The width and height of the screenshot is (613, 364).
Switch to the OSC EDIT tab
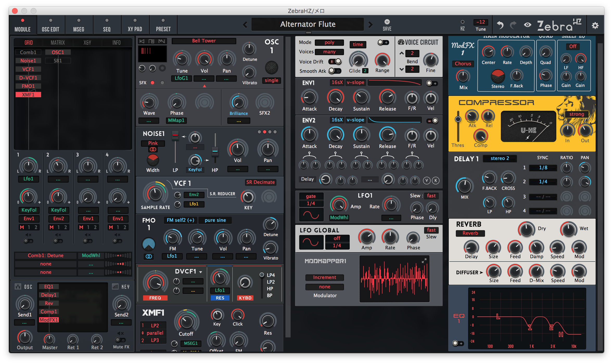point(50,25)
